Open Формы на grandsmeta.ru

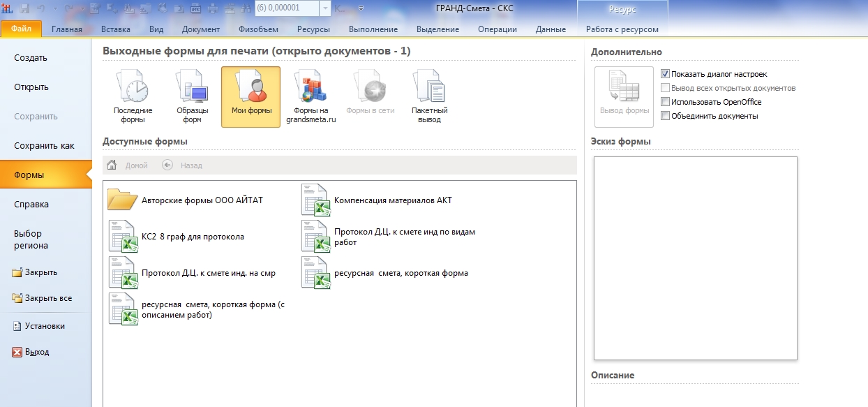[x=310, y=96]
